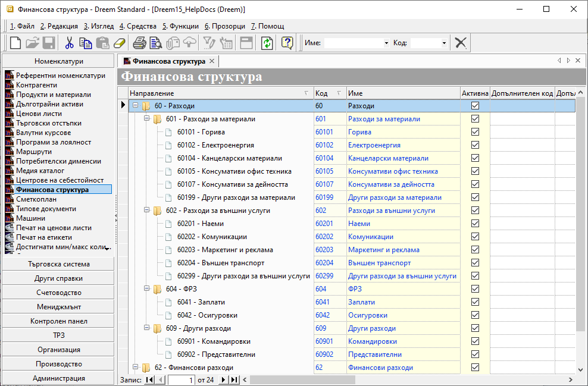The image size is (588, 386).
Task: Click the green Refresh icon
Action: point(267,43)
